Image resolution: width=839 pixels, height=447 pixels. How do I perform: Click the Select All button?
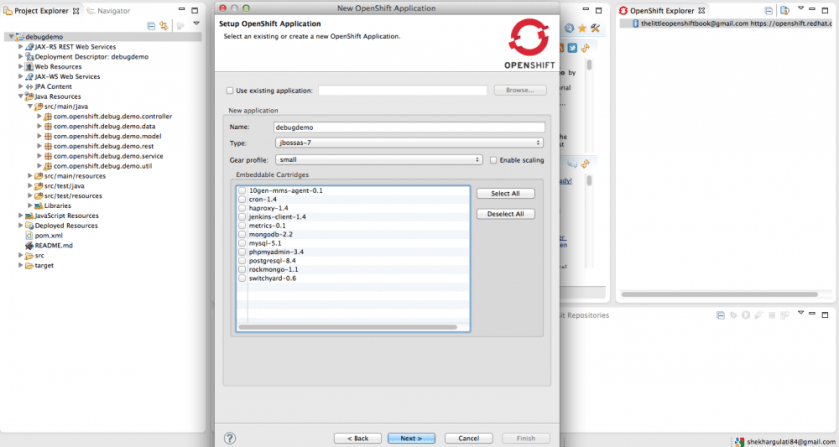click(505, 193)
